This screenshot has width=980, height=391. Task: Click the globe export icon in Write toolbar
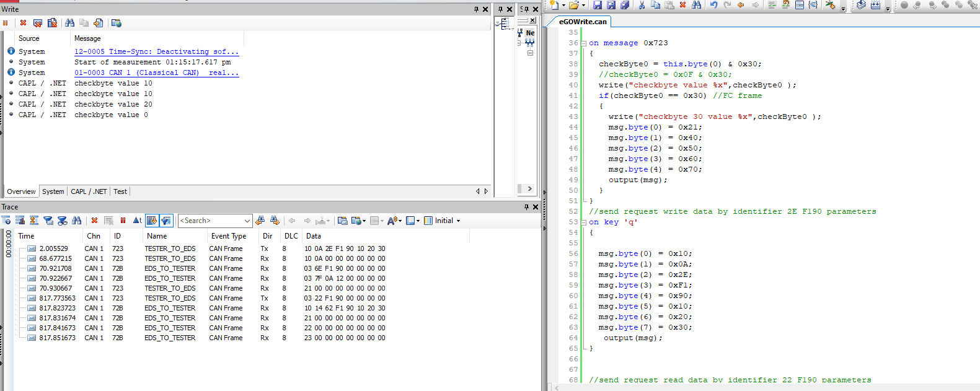[x=117, y=23]
